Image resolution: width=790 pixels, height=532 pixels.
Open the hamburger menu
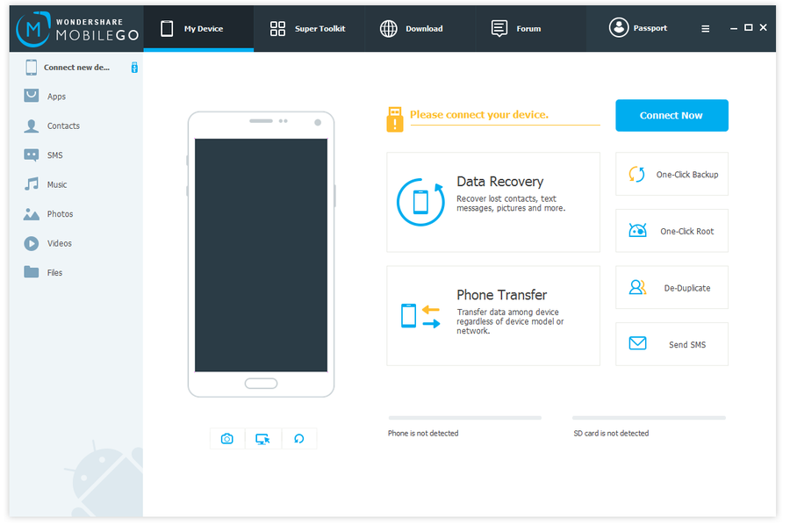[705, 28]
